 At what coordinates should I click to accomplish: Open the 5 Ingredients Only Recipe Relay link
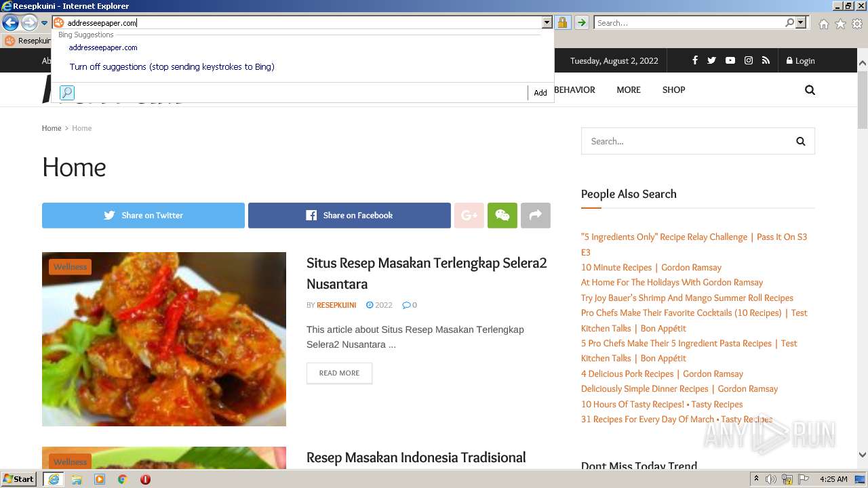694,244
